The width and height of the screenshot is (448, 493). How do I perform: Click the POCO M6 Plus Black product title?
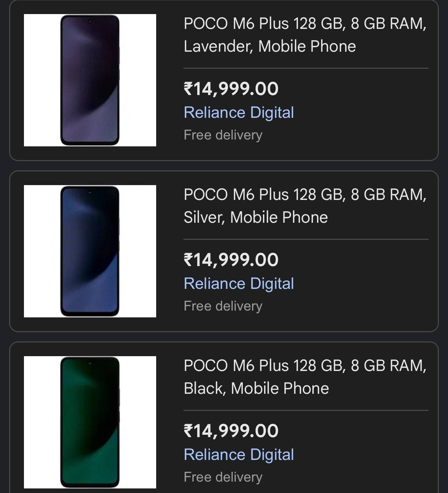point(305,377)
